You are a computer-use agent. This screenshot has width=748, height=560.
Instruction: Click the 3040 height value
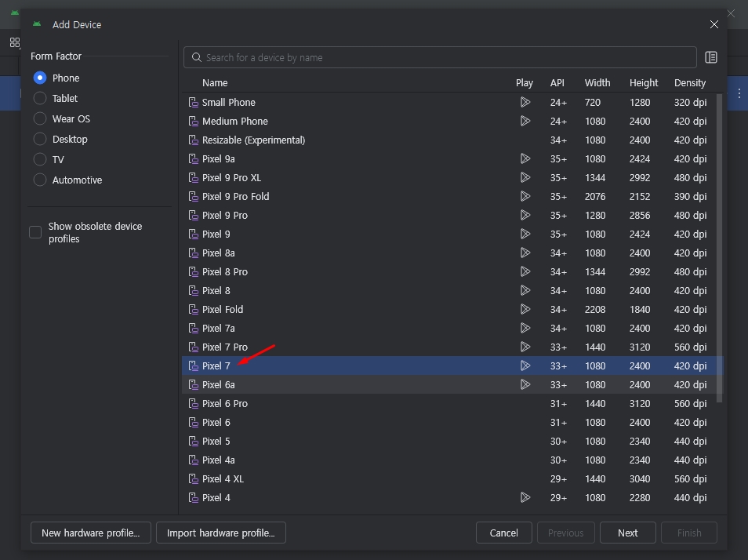640,479
